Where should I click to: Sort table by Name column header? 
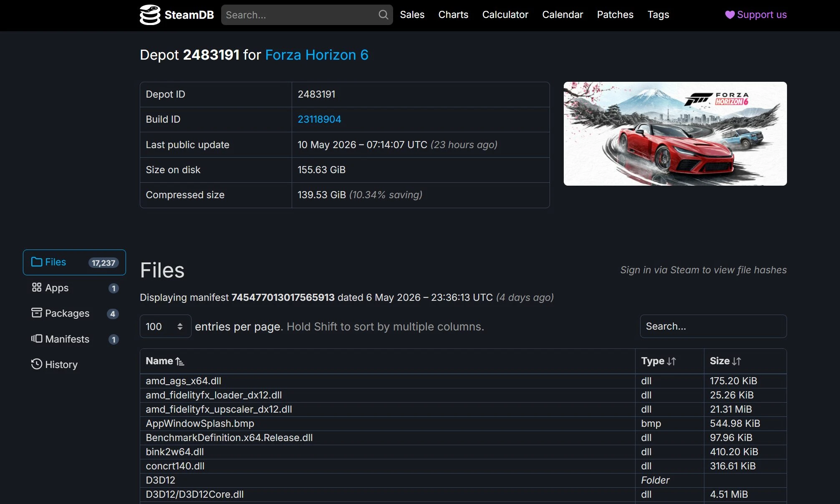click(387, 361)
